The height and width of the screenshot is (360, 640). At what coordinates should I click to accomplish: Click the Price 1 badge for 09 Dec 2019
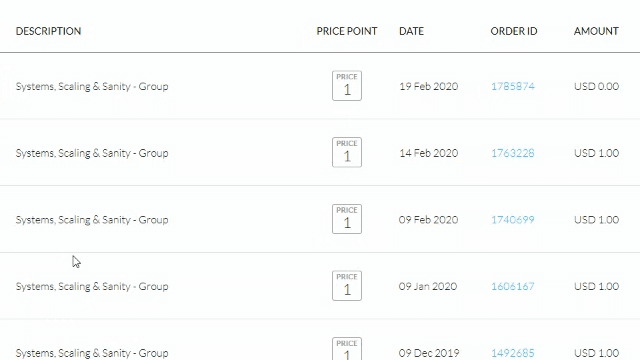[x=347, y=349]
